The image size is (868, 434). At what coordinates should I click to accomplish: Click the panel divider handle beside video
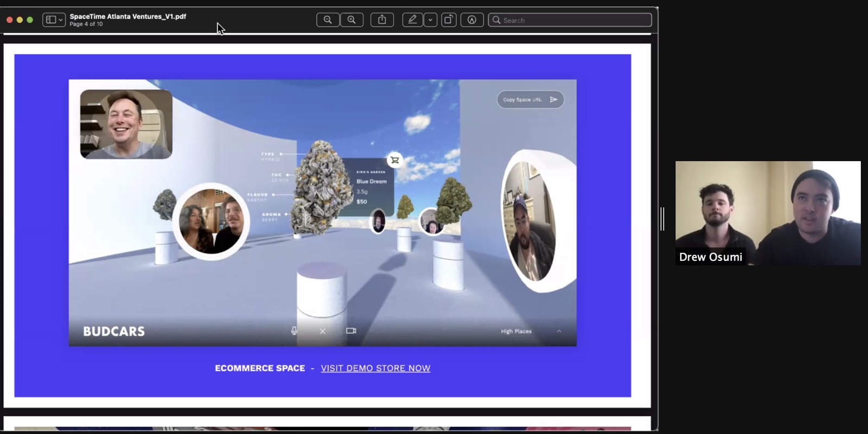[662, 219]
